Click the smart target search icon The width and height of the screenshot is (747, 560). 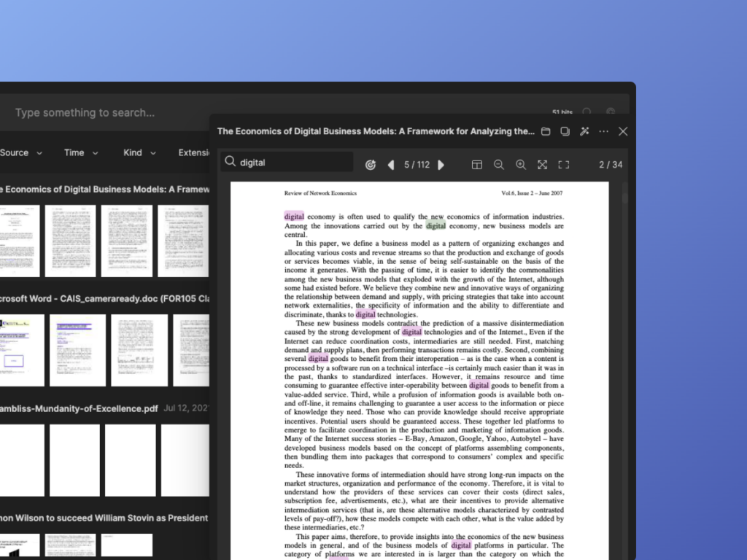click(370, 165)
